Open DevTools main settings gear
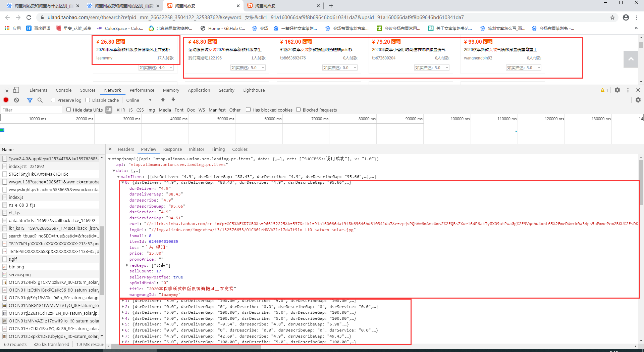The image size is (644, 352). (618, 90)
